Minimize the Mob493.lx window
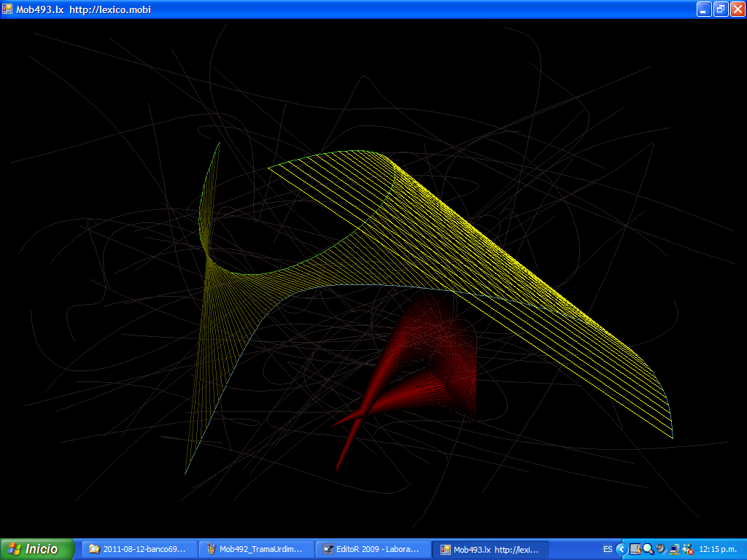747x560 pixels. click(704, 9)
